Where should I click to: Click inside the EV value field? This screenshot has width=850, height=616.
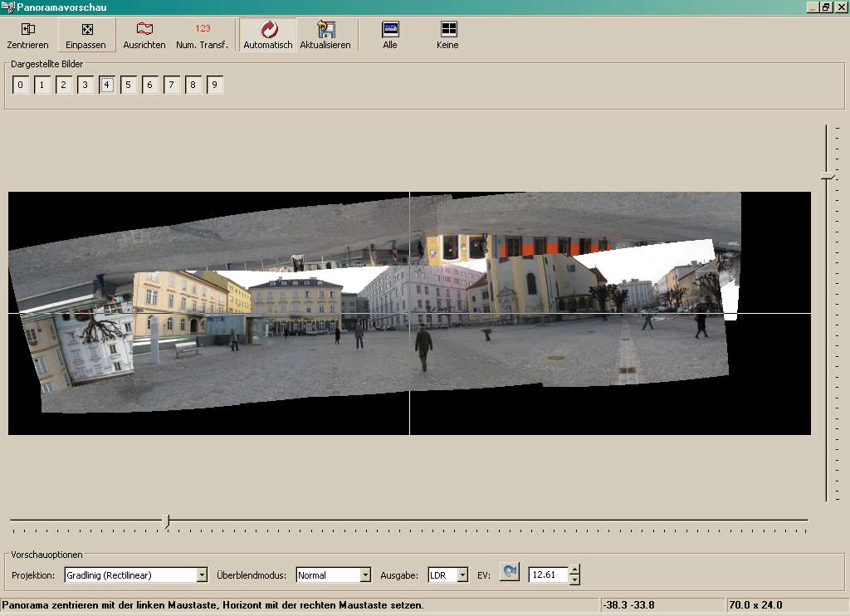pyautogui.click(x=548, y=574)
